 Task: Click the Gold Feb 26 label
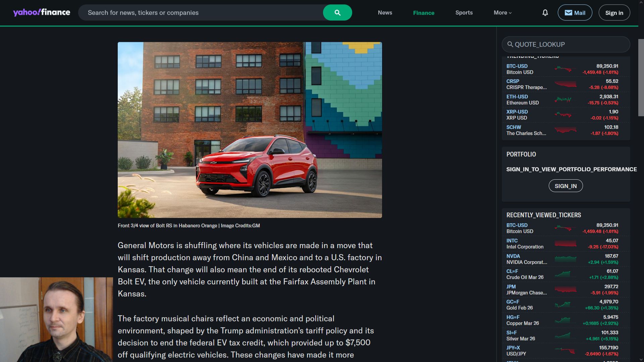pyautogui.click(x=520, y=308)
